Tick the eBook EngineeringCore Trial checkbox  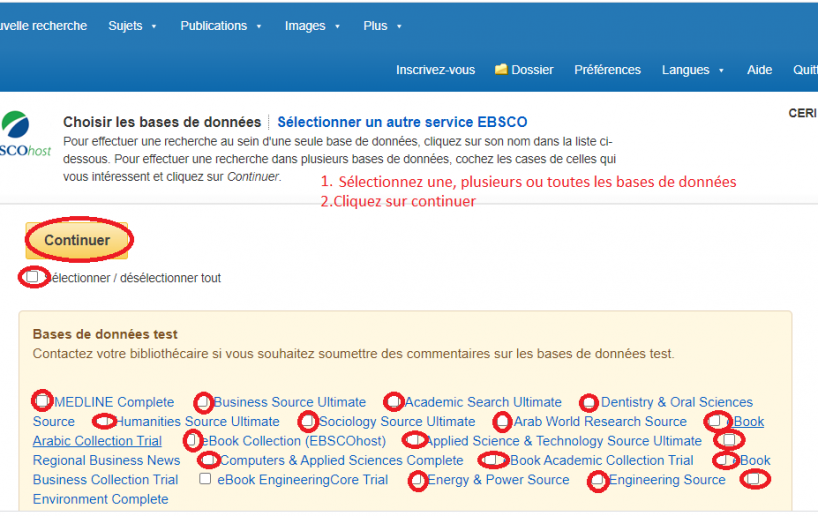pos(205,480)
